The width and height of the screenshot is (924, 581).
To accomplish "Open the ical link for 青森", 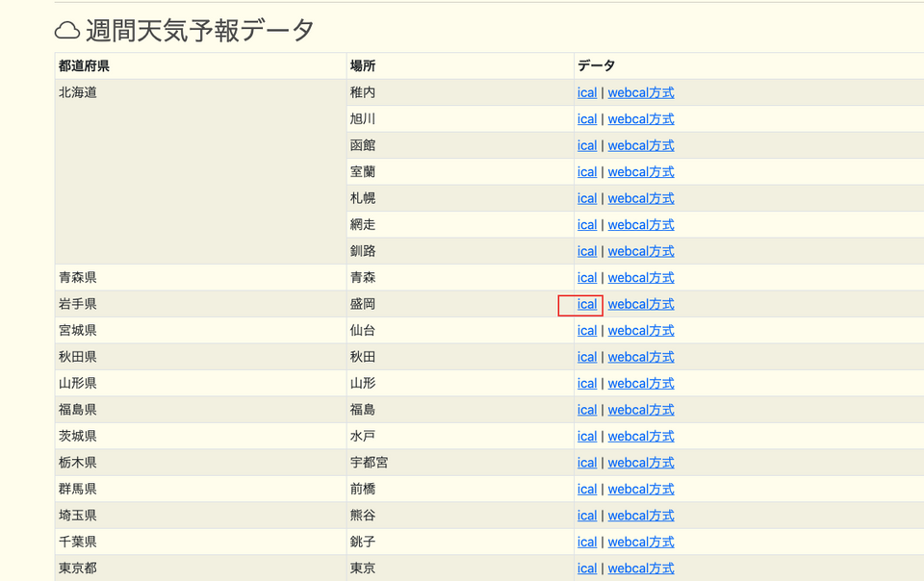I will [587, 278].
